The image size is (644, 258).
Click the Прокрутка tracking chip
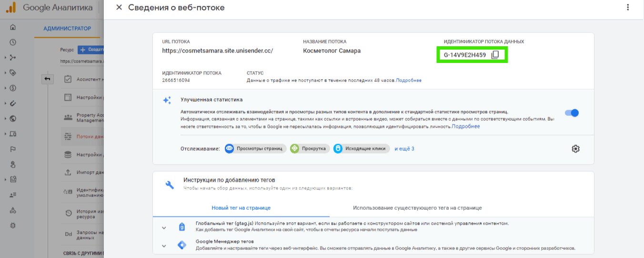pos(310,149)
